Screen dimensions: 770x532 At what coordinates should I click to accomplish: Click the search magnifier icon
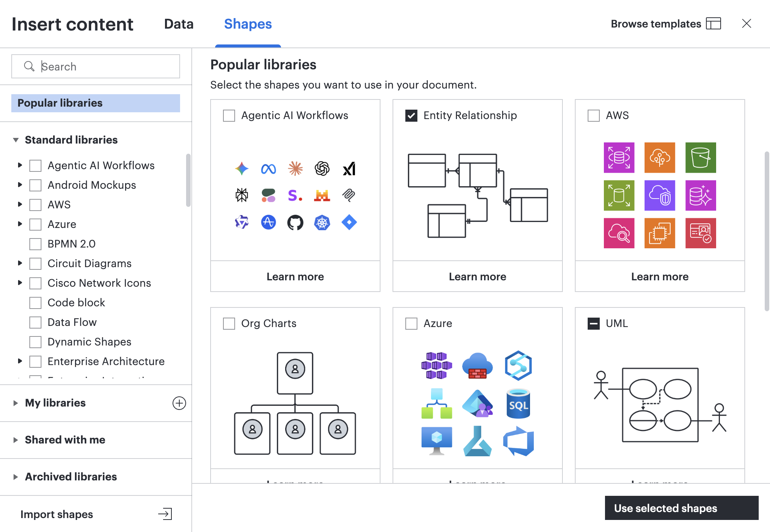29,66
